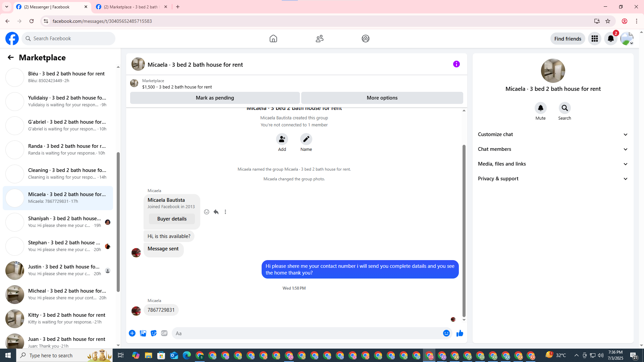Open the sticker chooser icon
Image resolution: width=644 pixels, height=362 pixels.
[x=154, y=333]
